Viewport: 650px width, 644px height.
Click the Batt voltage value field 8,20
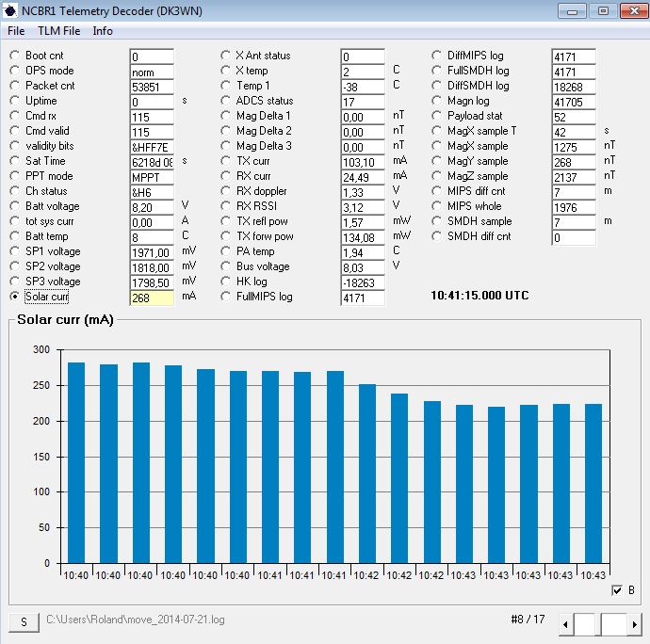[x=152, y=208]
